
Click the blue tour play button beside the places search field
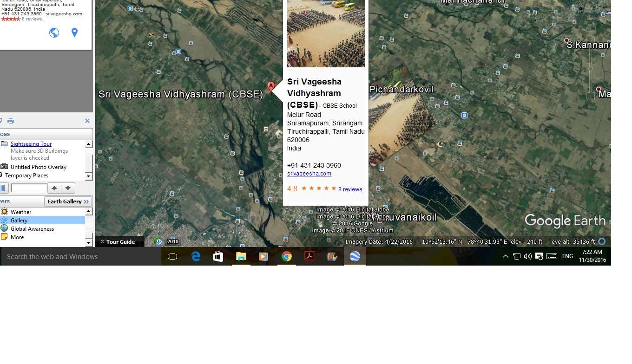[x=3, y=188]
